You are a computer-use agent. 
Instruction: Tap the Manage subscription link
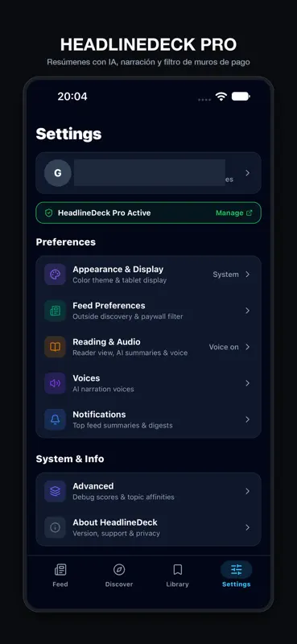point(234,213)
